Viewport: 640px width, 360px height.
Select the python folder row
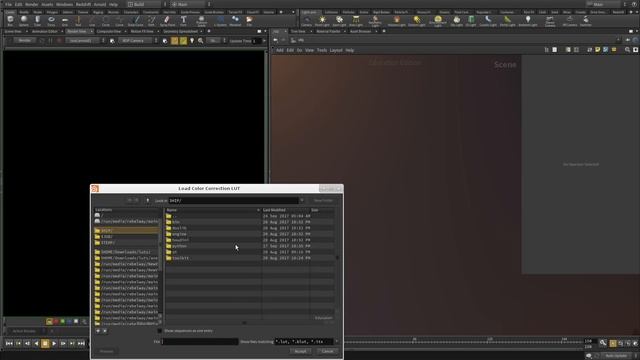pyautogui.click(x=250, y=246)
